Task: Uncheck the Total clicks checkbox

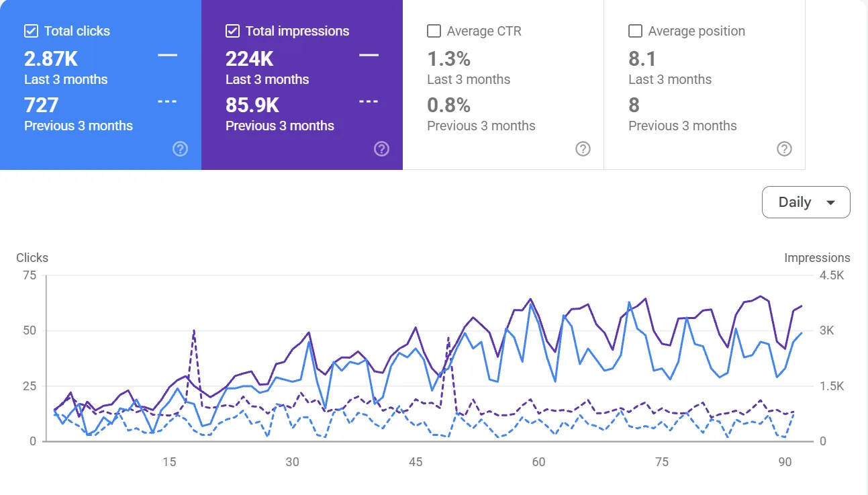Action: click(31, 31)
